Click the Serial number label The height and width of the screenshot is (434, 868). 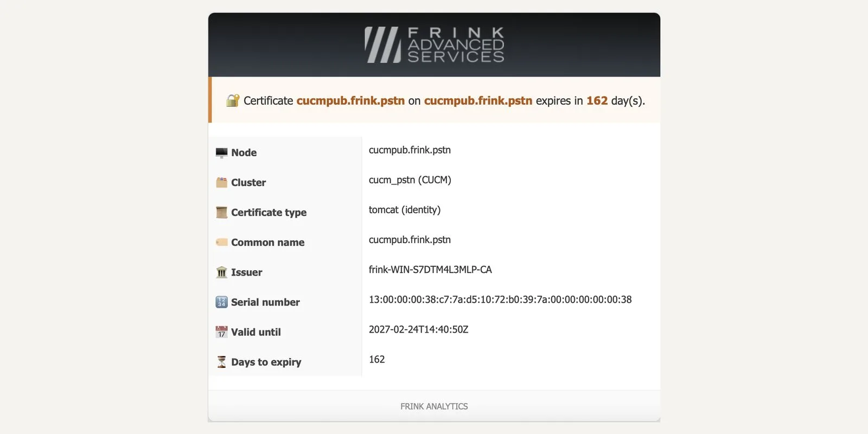[x=265, y=302]
